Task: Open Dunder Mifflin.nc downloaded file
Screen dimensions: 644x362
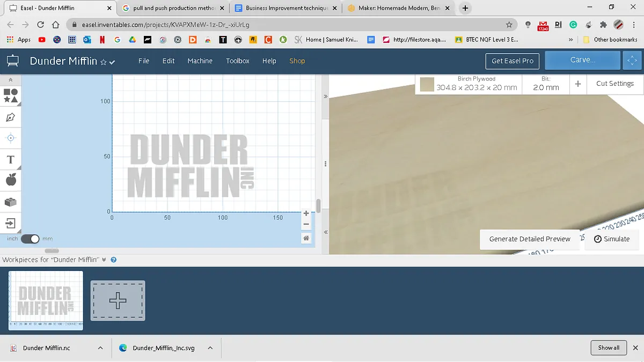Action: click(47, 348)
